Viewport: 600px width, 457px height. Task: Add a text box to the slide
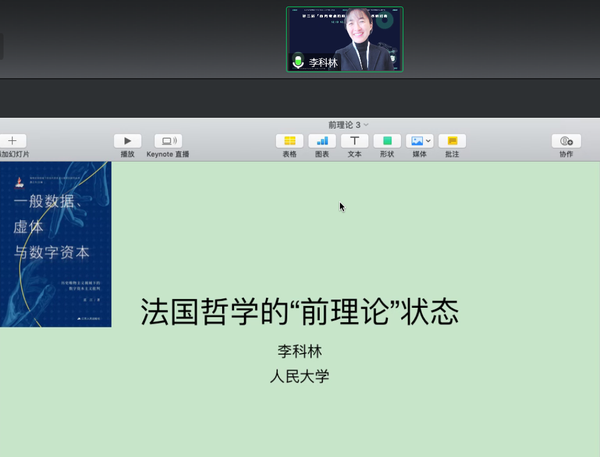pos(354,141)
